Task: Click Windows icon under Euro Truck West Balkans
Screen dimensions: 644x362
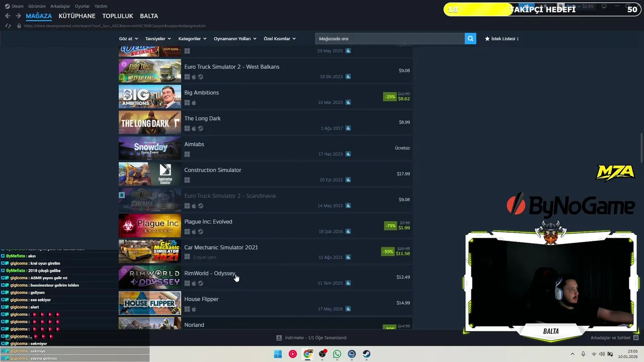Action: [x=187, y=77]
